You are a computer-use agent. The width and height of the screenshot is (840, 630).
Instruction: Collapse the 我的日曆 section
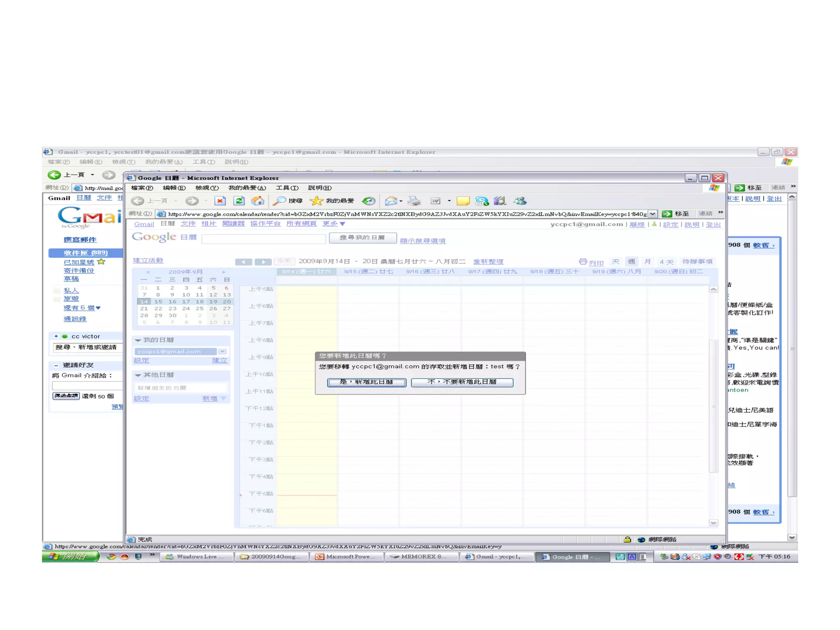tap(138, 340)
